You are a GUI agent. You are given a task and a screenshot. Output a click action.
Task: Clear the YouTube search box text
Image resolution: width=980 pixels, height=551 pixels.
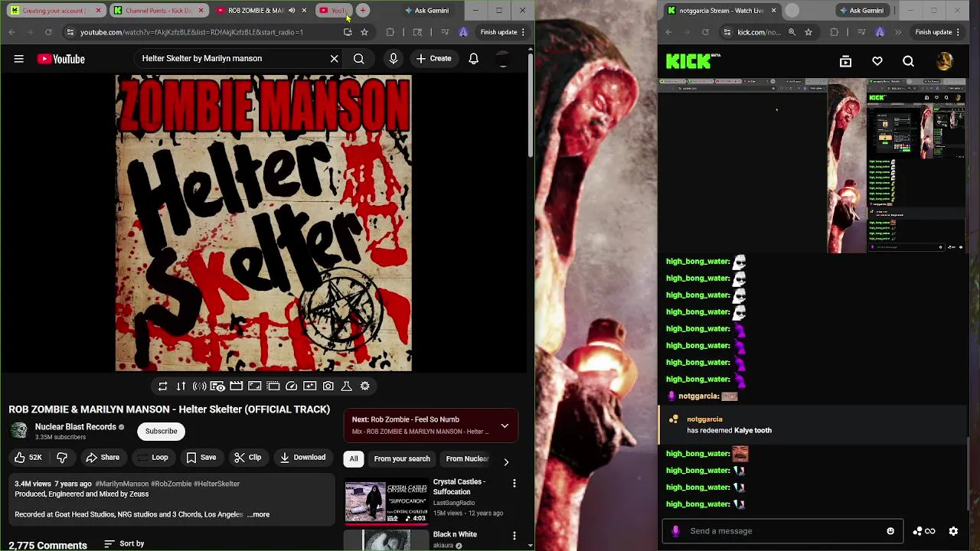point(334,58)
